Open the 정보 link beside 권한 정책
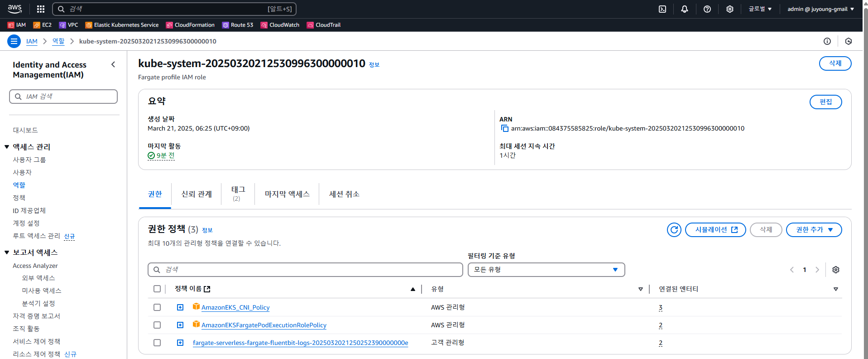868x359 pixels. [207, 230]
